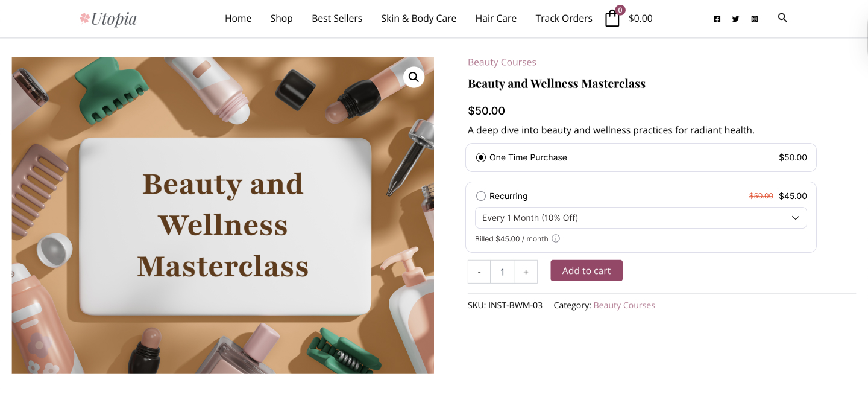
Task: Open Best Sellers menu item
Action: pyautogui.click(x=337, y=18)
